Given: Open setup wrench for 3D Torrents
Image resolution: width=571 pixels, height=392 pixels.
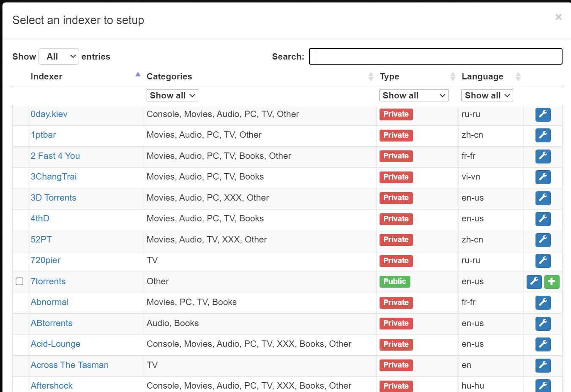Looking at the screenshot, I should [543, 198].
